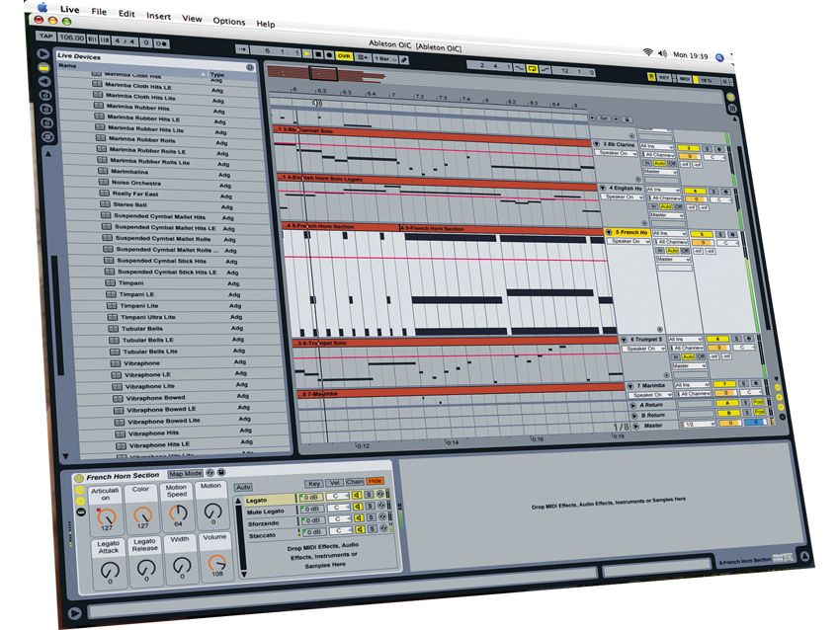The width and height of the screenshot is (840, 630).
Task: Click the KEY map switch in the top-right
Action: pos(664,77)
